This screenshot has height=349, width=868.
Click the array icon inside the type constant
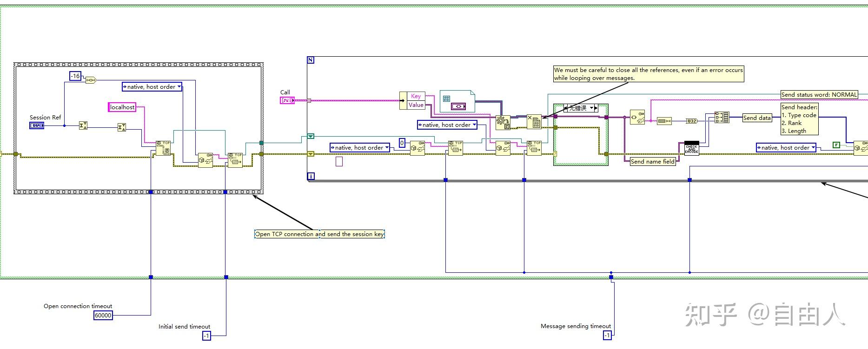447,99
